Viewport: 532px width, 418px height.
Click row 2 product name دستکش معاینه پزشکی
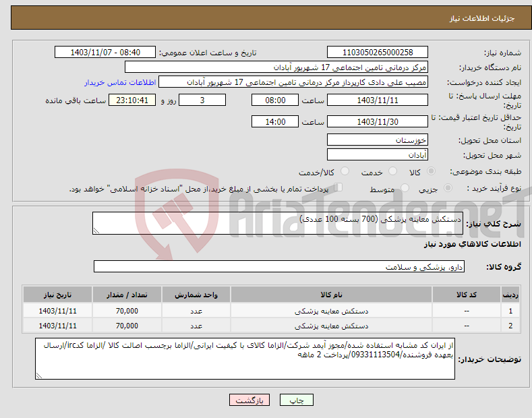coord(331,326)
